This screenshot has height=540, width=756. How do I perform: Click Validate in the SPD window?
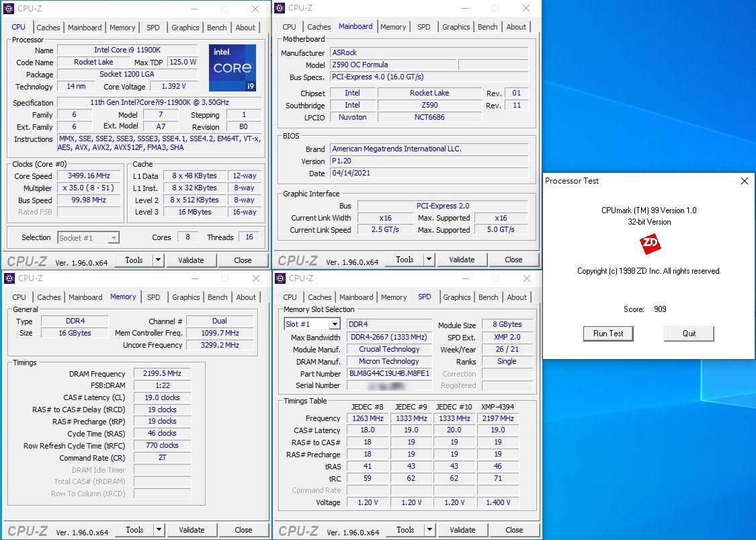[x=462, y=530]
